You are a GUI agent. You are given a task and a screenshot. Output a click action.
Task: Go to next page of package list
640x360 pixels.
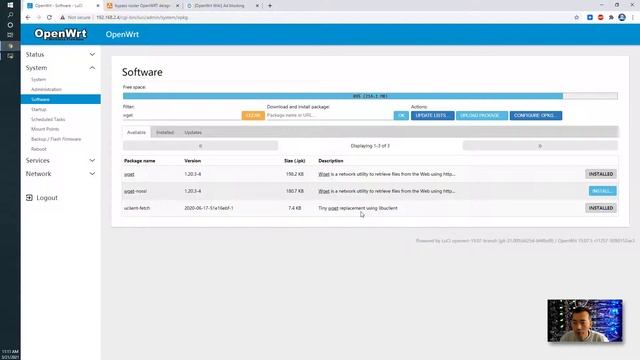click(540, 146)
